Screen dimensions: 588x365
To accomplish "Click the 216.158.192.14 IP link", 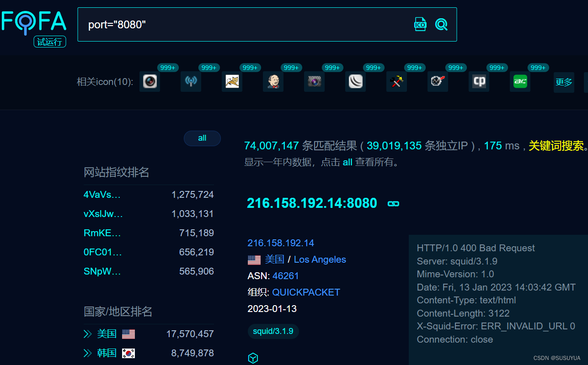I will [281, 243].
